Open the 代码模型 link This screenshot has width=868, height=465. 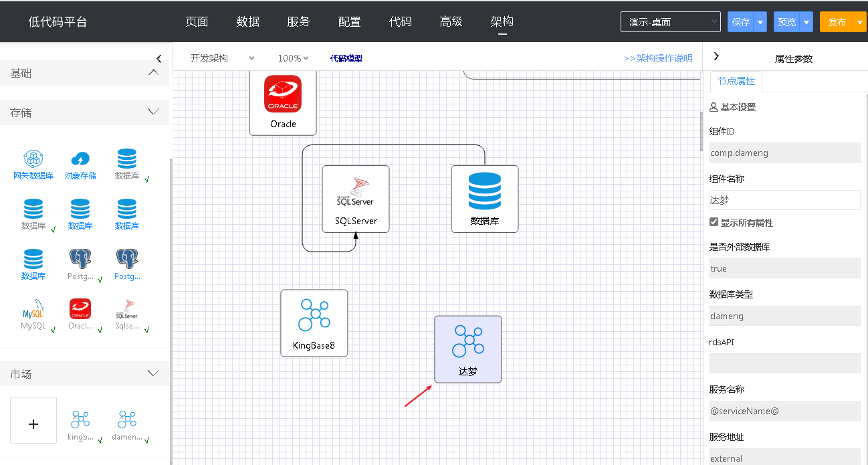[346, 59]
